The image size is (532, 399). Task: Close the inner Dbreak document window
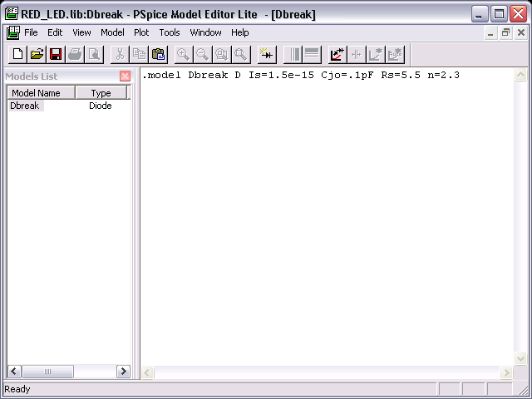(521, 33)
